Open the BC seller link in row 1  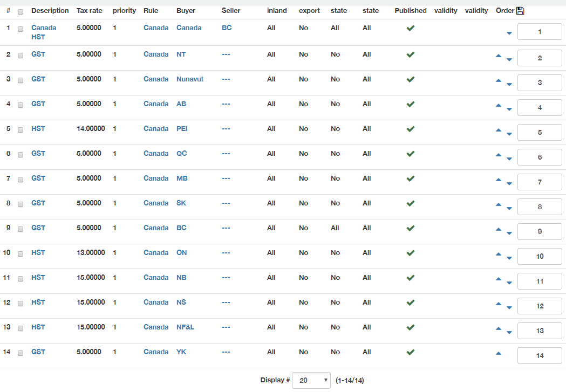click(x=226, y=27)
